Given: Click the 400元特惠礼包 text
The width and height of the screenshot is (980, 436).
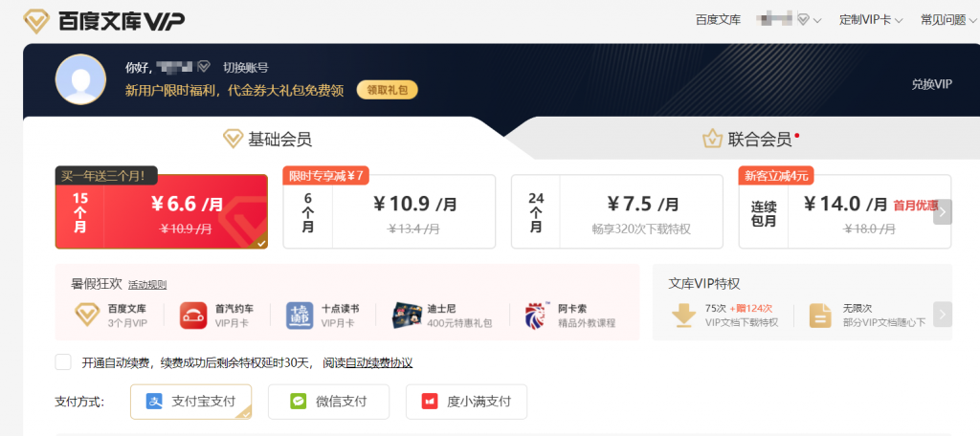Looking at the screenshot, I should 460,323.
